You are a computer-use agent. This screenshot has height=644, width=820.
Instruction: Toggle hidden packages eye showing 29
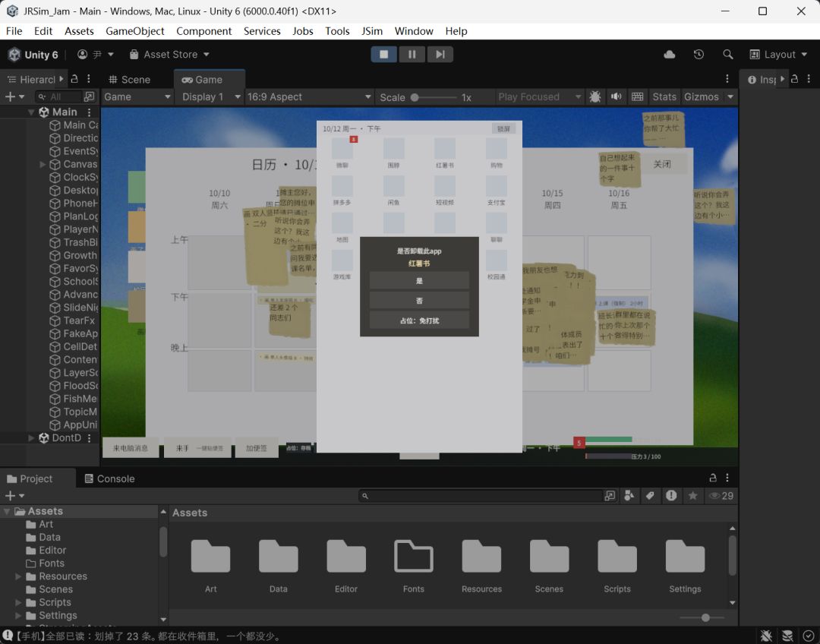pos(721,495)
